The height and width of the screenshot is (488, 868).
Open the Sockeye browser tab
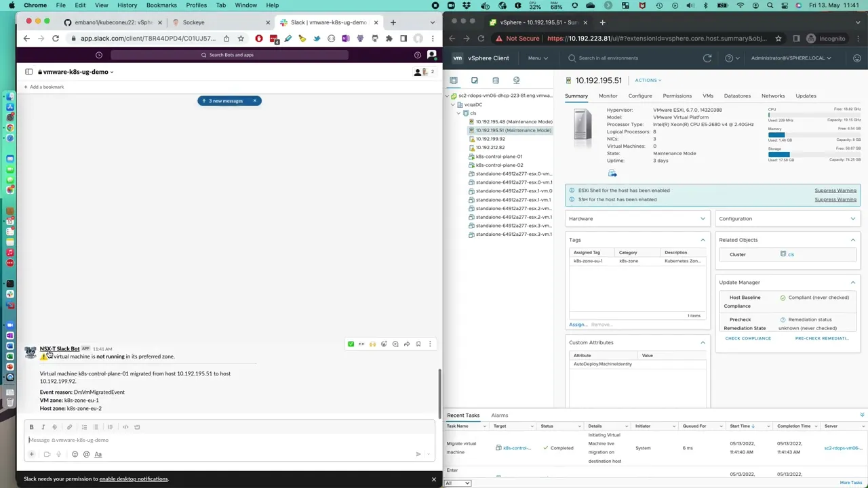[x=193, y=22]
